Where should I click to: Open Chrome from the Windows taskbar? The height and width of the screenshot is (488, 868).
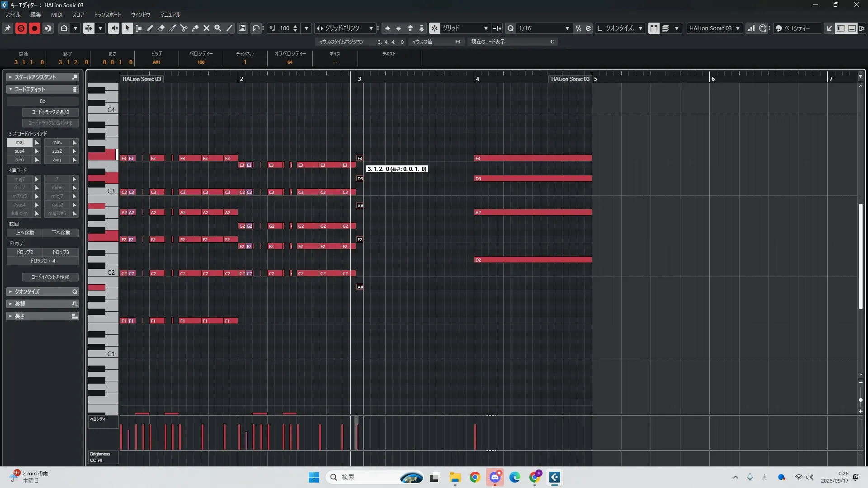tap(475, 477)
